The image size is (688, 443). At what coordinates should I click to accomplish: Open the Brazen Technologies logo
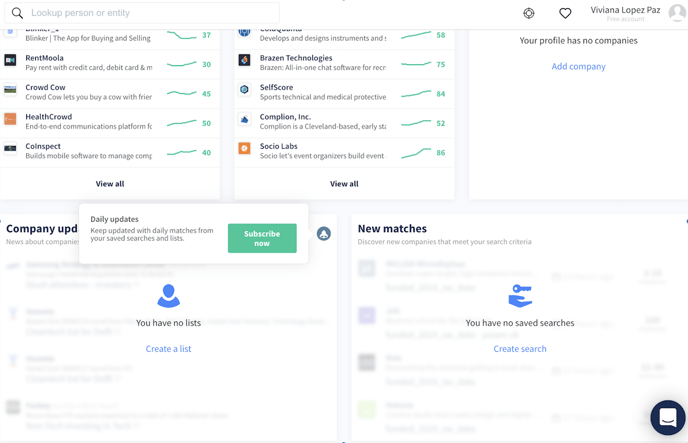(244, 60)
